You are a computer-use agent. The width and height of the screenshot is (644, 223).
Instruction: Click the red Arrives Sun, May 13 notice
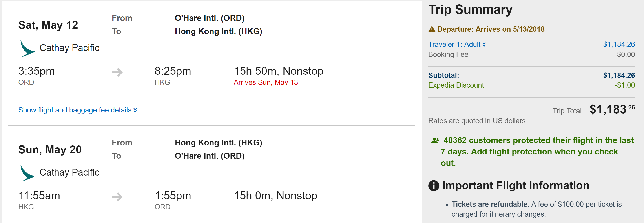(x=266, y=82)
